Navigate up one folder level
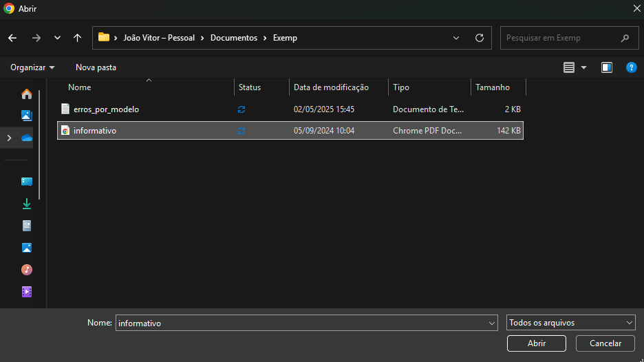This screenshot has width=644, height=362. [x=77, y=38]
